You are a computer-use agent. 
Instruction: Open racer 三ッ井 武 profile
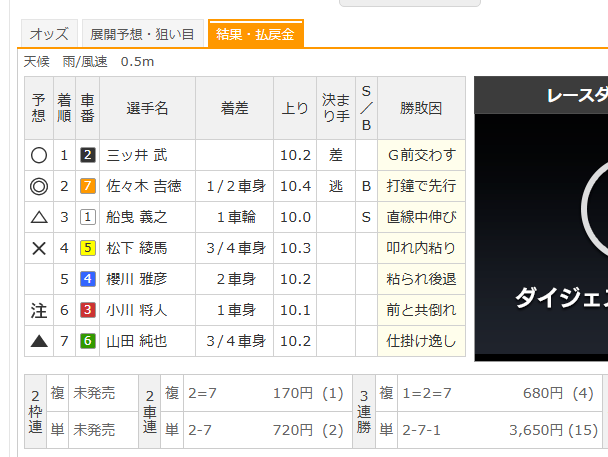[x=137, y=155]
